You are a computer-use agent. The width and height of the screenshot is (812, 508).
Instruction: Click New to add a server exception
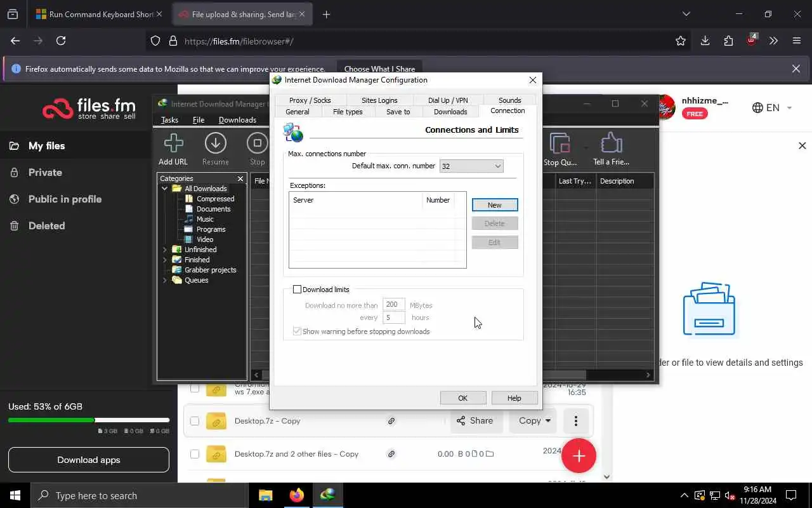pyautogui.click(x=495, y=205)
